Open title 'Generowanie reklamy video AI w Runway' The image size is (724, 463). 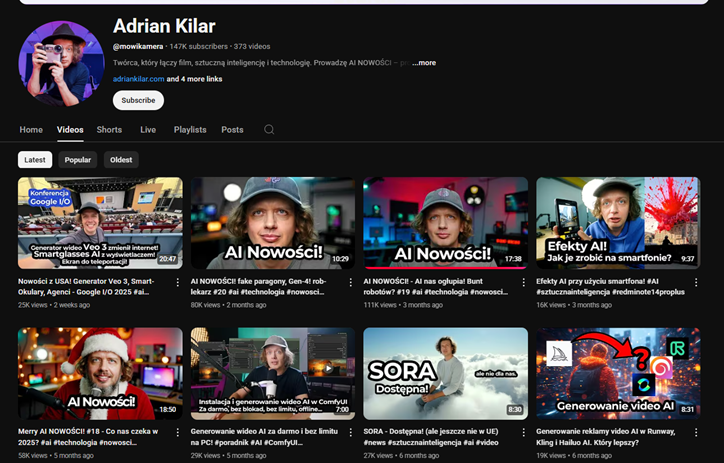(606, 437)
